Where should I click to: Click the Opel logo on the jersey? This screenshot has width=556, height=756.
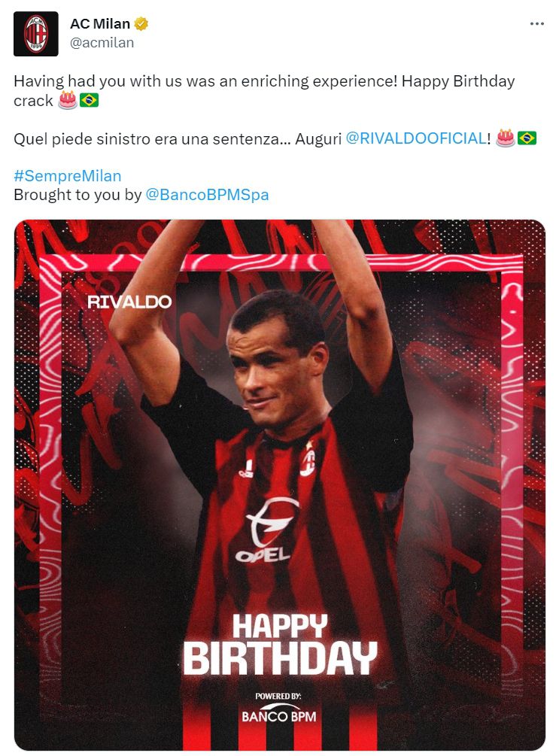tap(266, 530)
